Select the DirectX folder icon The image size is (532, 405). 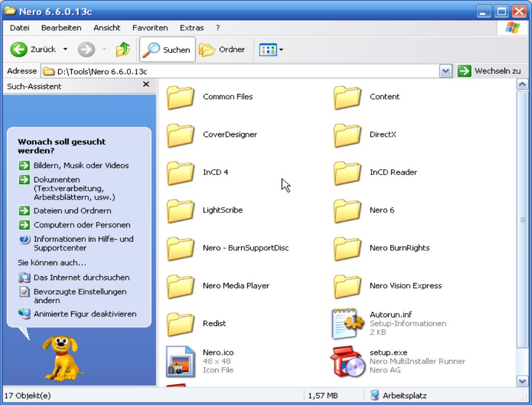coord(347,136)
